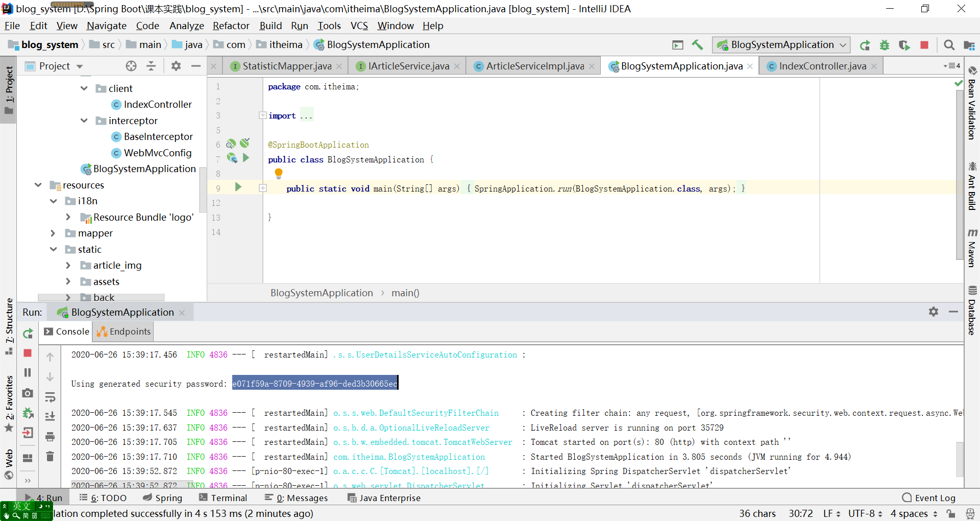Open Project Structure icon in the toolbar

pyautogui.click(x=969, y=45)
